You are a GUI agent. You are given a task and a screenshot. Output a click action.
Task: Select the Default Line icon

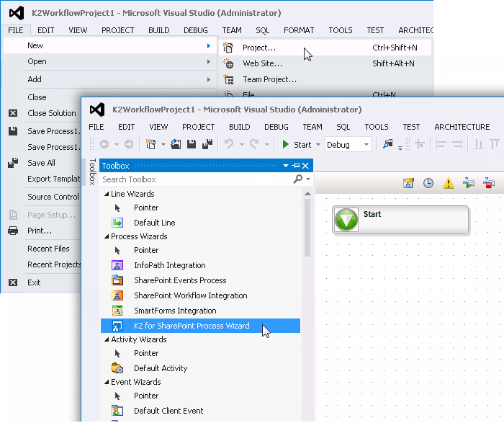click(x=117, y=223)
